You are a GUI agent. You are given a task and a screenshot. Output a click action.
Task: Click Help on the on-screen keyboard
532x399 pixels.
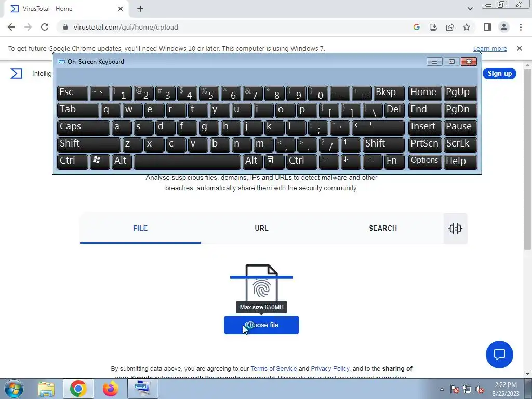(x=460, y=162)
